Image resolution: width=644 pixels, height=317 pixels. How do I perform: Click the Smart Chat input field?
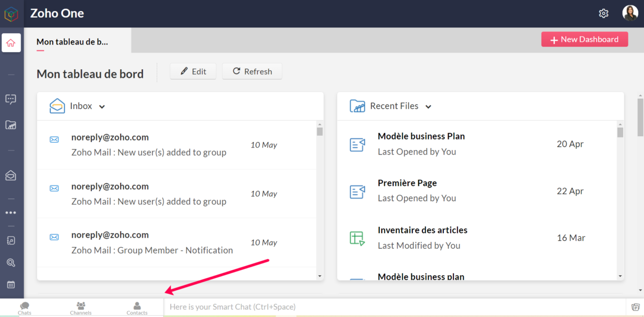click(x=394, y=307)
